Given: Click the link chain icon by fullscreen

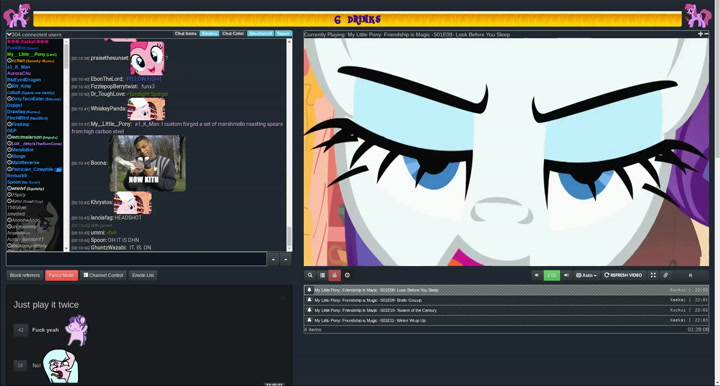Looking at the screenshot, I should (x=665, y=275).
